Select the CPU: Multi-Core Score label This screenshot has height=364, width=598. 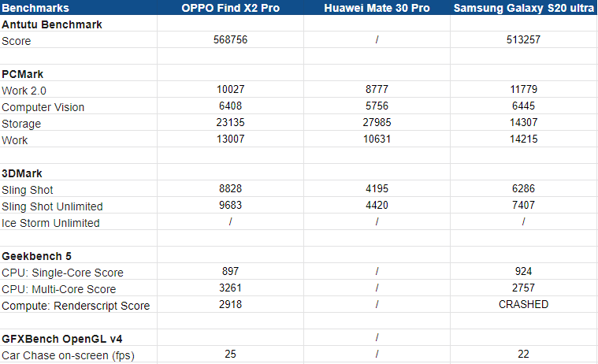tap(58, 289)
